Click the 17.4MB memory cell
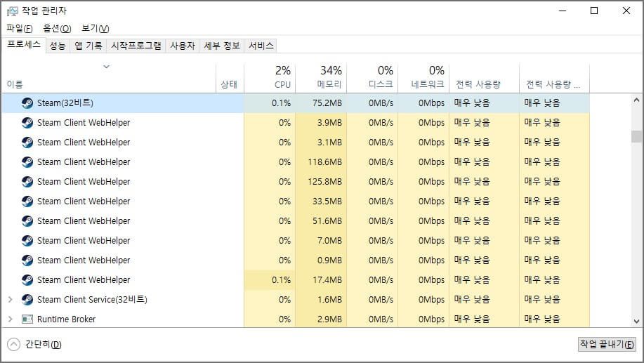 321,280
